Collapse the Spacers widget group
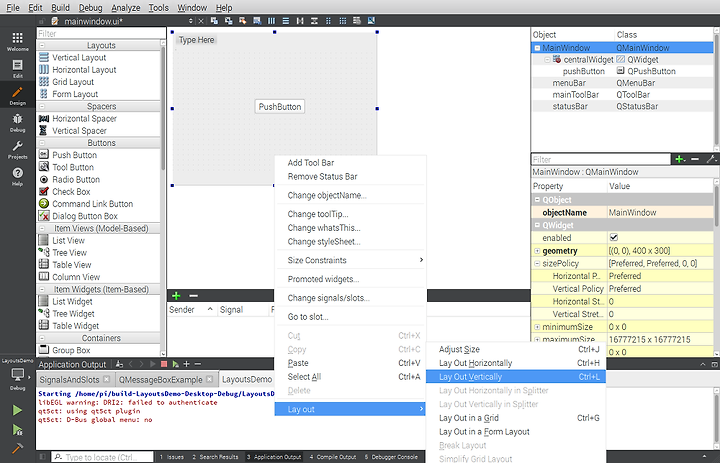720x463 pixels. pos(42,106)
